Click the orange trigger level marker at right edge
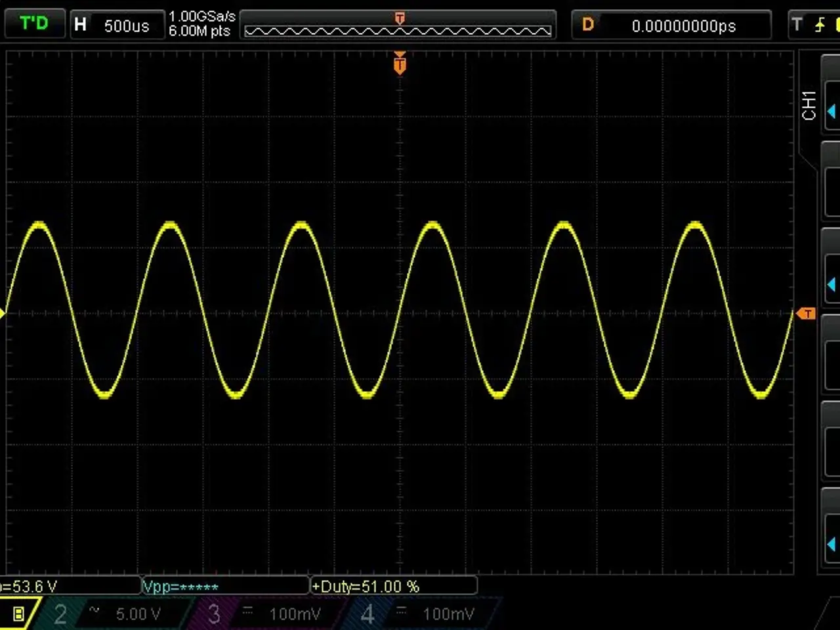 pos(806,314)
